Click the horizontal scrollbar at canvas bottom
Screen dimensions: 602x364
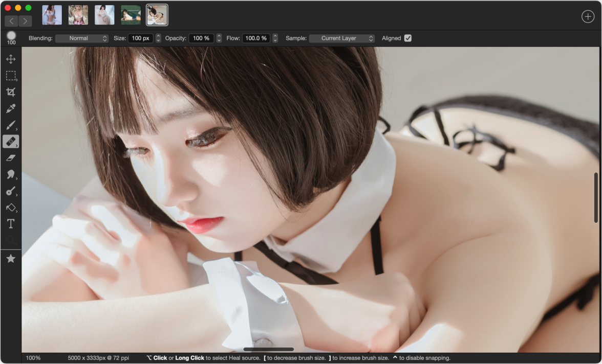coord(269,349)
